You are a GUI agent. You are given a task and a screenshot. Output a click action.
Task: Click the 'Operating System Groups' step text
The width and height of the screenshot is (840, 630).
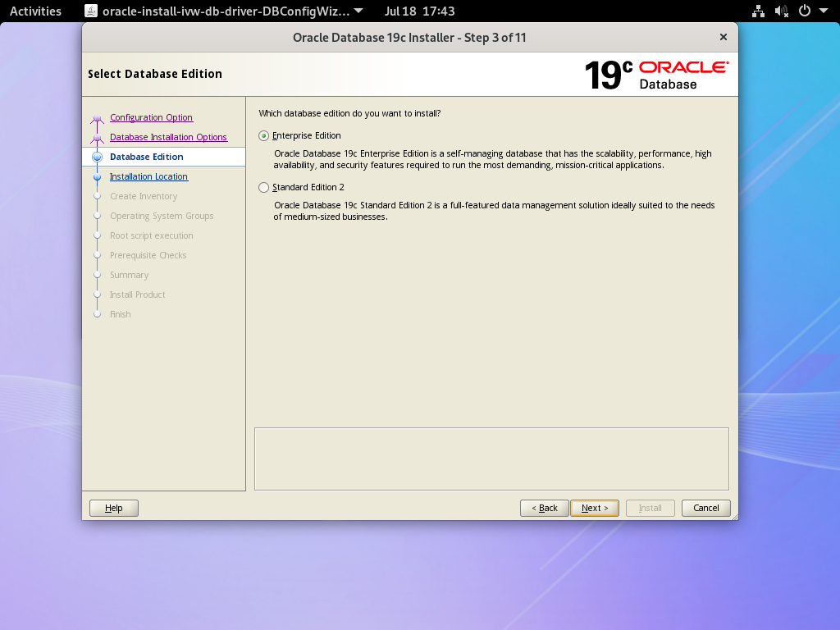click(162, 216)
